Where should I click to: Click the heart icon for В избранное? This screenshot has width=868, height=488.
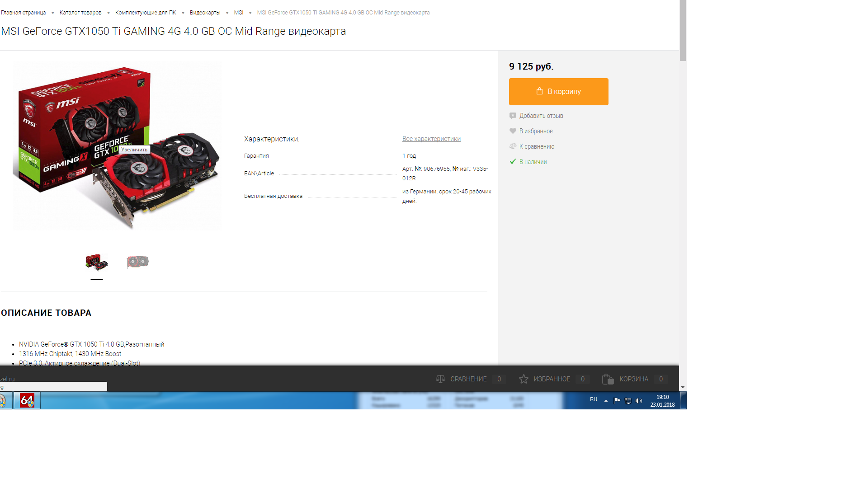[513, 131]
